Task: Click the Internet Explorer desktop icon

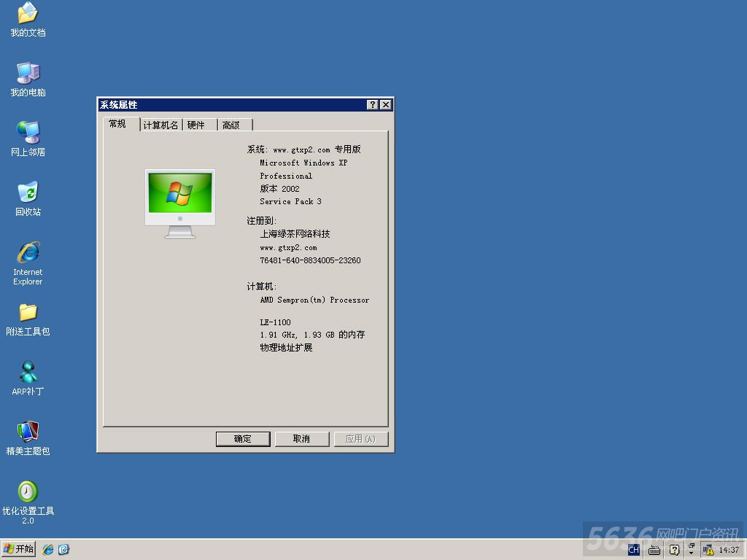Action: pyautogui.click(x=28, y=263)
